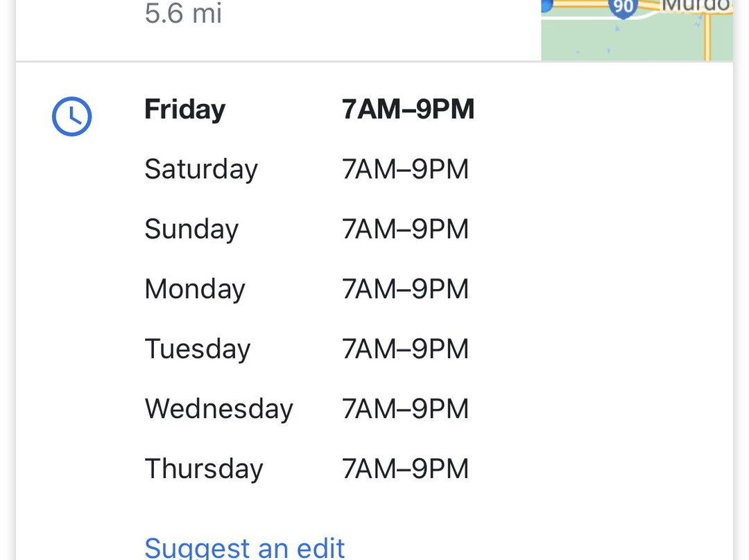Click the Murdo label on the map

(x=696, y=6)
